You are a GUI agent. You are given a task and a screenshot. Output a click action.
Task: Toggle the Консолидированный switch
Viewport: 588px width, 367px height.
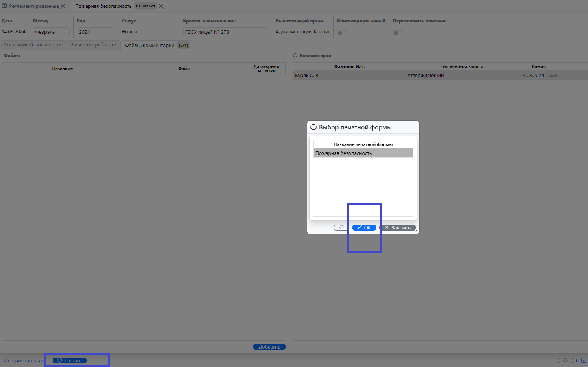343,33
